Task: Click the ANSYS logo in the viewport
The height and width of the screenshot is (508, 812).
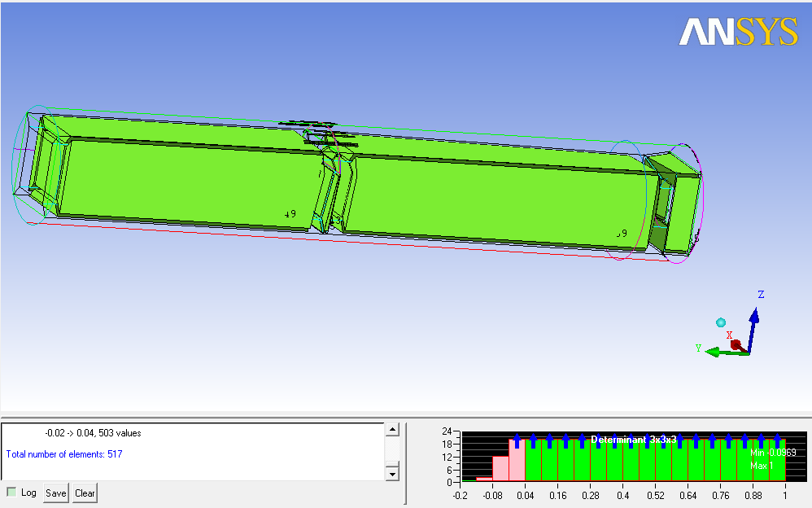Action: pyautogui.click(x=738, y=33)
